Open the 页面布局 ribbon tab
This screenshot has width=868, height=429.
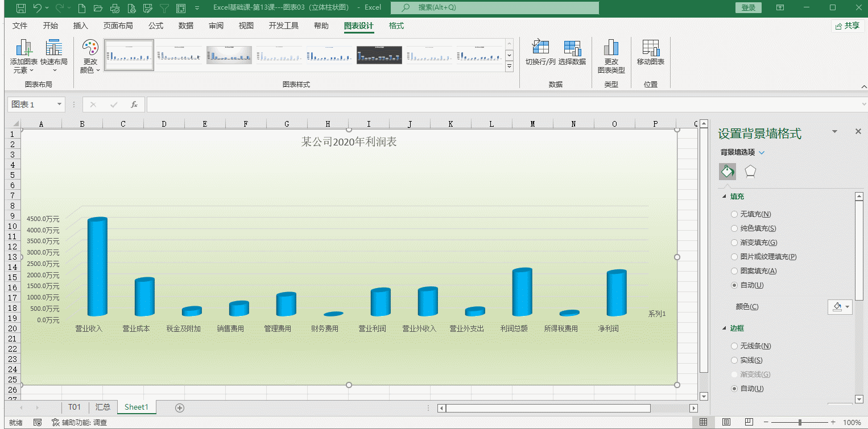tap(118, 26)
